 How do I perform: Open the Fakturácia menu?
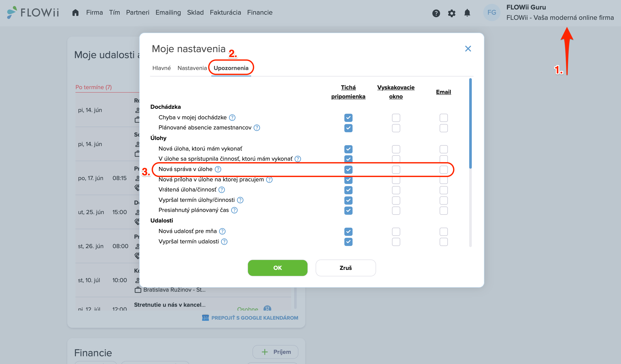[225, 12]
